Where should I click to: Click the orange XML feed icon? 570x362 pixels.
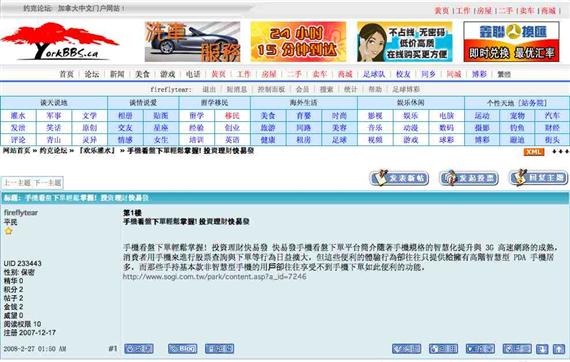(533, 152)
